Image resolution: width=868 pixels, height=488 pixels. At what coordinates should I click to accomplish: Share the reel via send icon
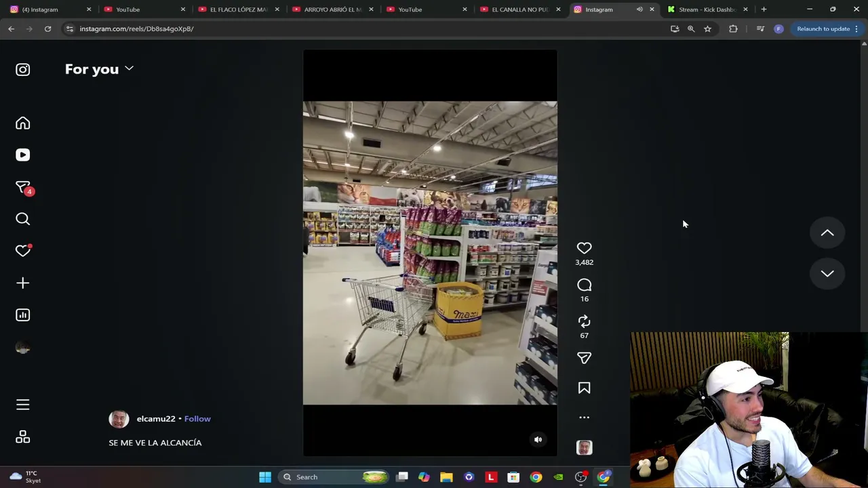pyautogui.click(x=584, y=358)
